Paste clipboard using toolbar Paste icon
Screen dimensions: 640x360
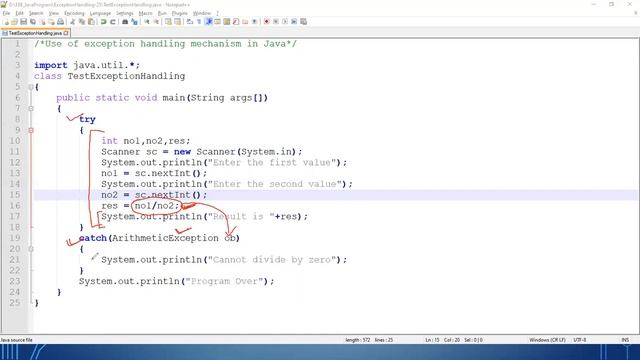point(91,22)
